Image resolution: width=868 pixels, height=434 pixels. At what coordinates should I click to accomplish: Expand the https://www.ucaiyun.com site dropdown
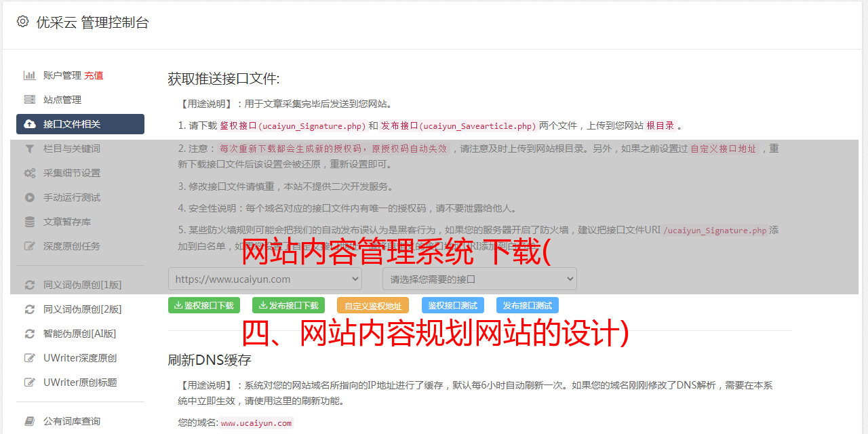[x=265, y=279]
